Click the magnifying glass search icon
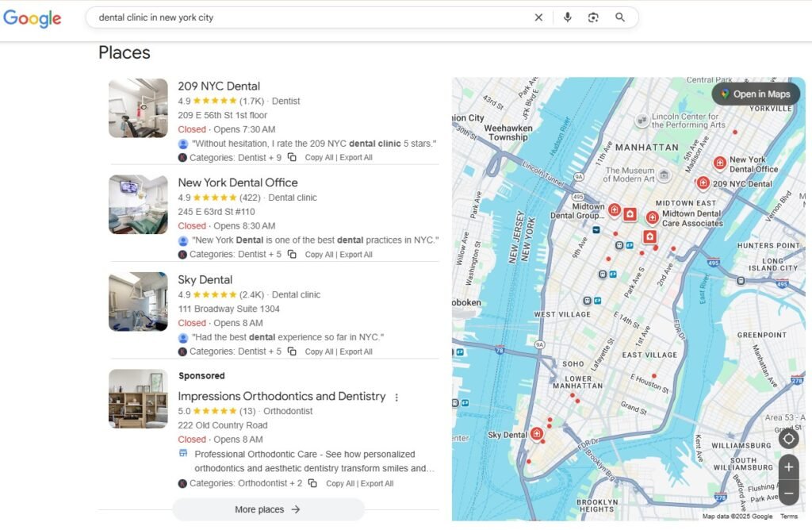This screenshot has height=530, width=812. (x=620, y=17)
